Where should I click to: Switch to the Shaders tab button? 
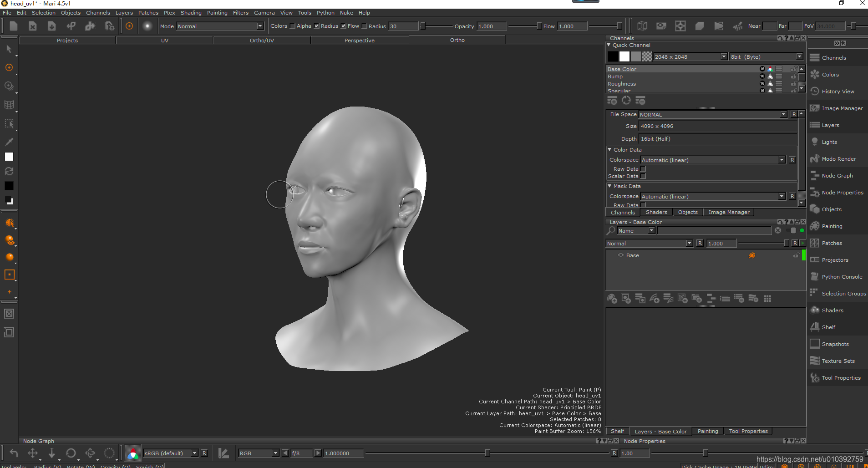(x=656, y=212)
